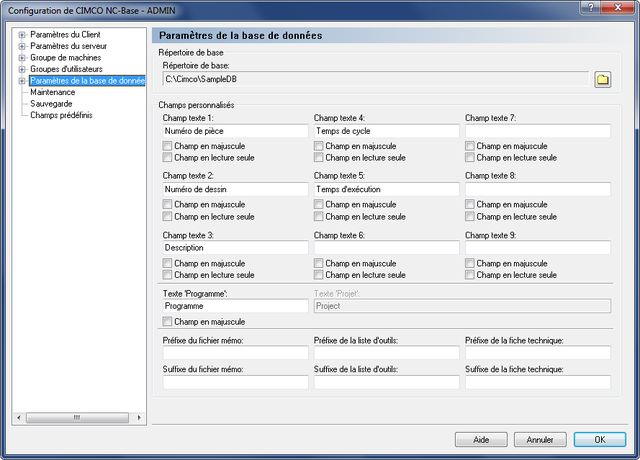Select Groupes d'utilisateurs in tree
The width and height of the screenshot is (640, 460).
click(x=66, y=69)
